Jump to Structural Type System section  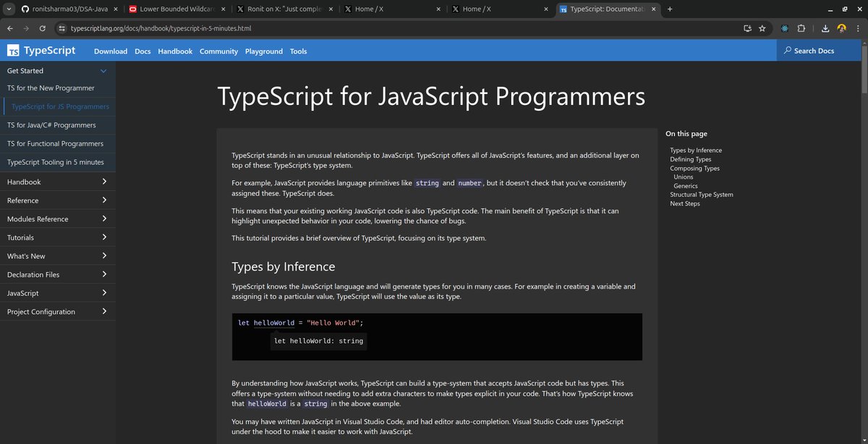[x=702, y=195]
